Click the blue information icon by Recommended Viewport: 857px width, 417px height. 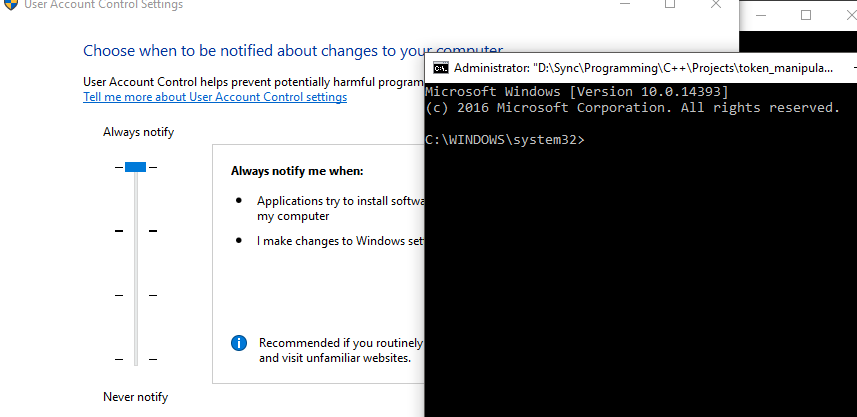tap(239, 343)
